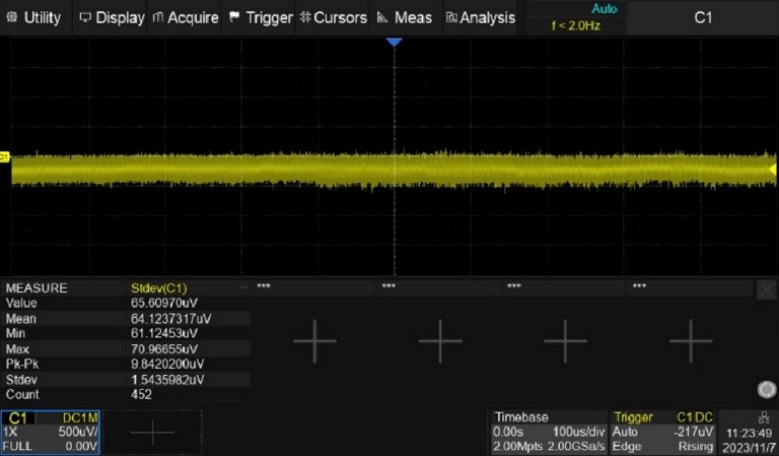This screenshot has height=456, width=779.
Task: Click the round gray button at bottom right
Action: tap(767, 389)
